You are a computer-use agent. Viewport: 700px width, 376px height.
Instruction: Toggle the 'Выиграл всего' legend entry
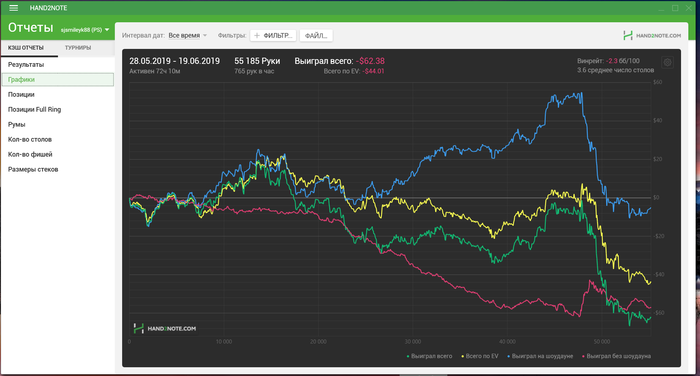(x=429, y=356)
